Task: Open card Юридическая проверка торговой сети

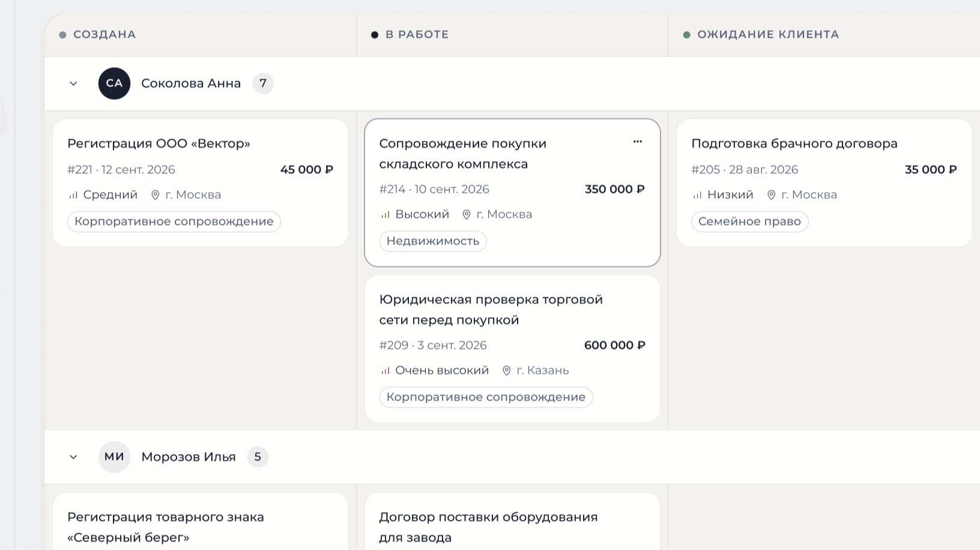Action: pos(512,349)
